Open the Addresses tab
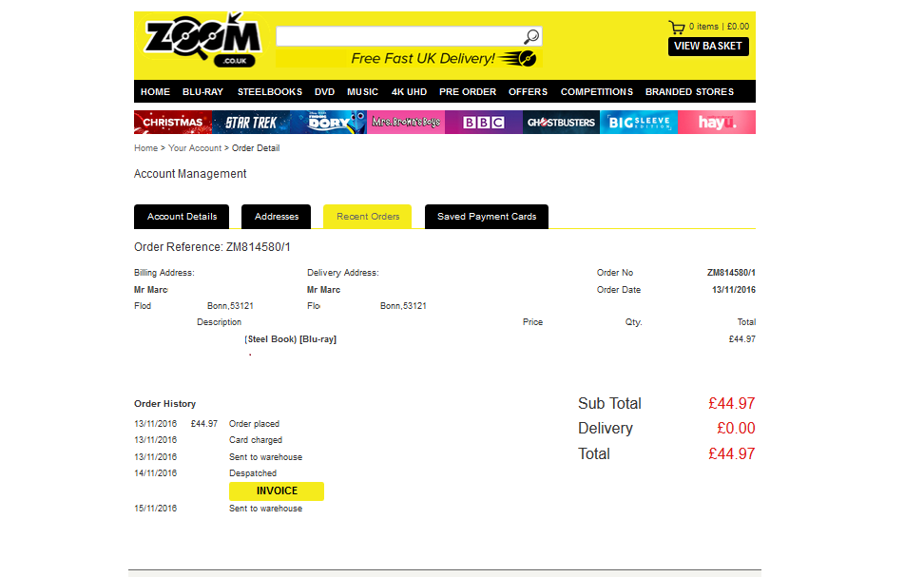The height and width of the screenshot is (577, 924). [277, 217]
